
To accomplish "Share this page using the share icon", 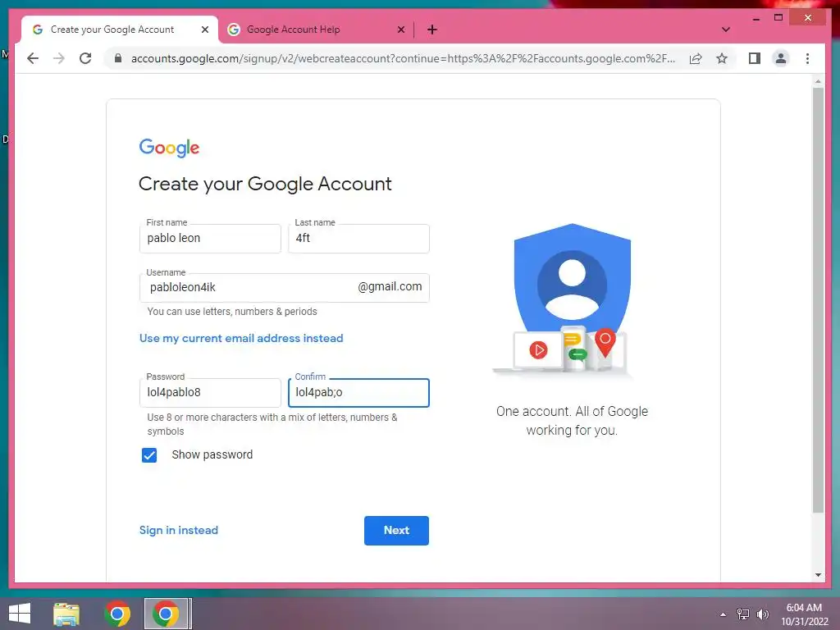I will point(696,58).
